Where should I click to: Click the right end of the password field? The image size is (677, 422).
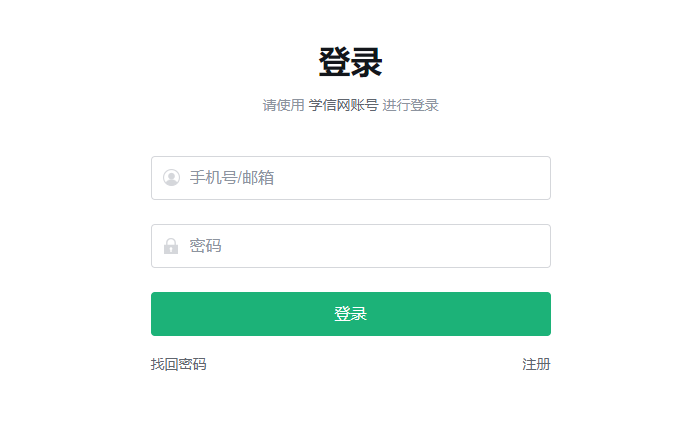coord(530,246)
